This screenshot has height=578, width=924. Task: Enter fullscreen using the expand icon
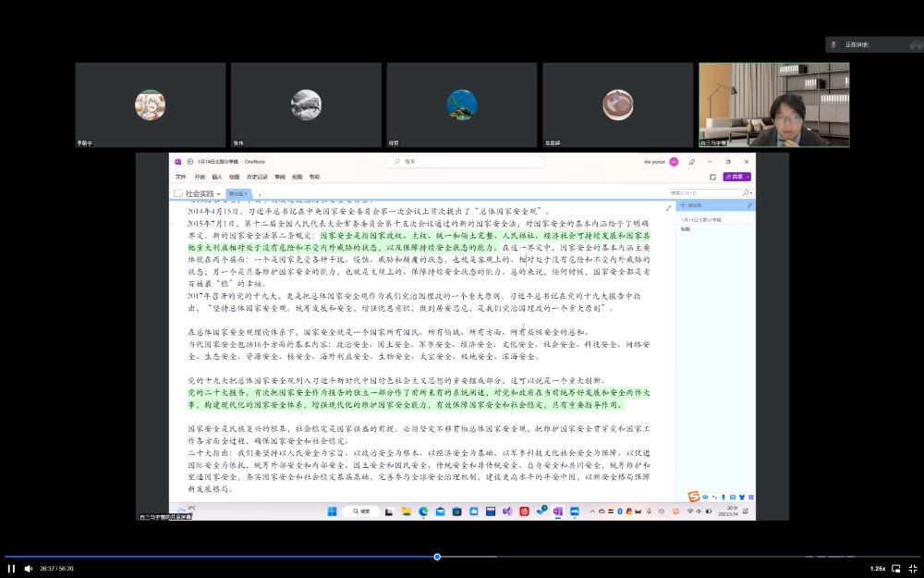click(x=913, y=568)
